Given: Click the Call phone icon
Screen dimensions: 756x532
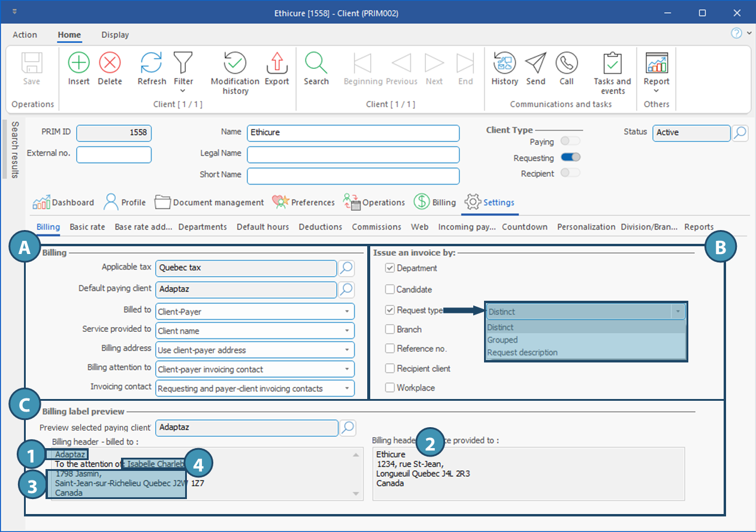Looking at the screenshot, I should (x=566, y=63).
